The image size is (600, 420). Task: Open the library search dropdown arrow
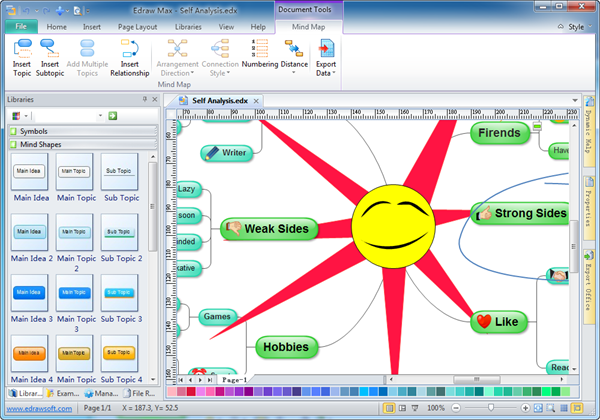point(102,116)
